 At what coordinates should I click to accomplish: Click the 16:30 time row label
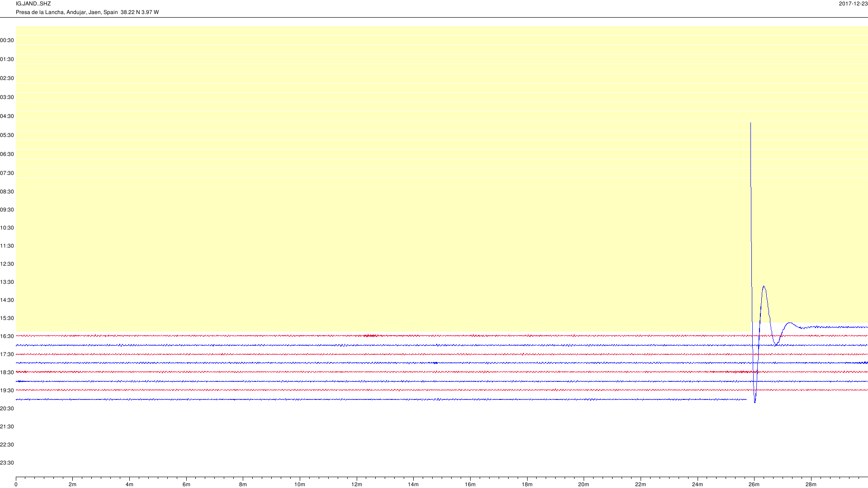pyautogui.click(x=7, y=336)
